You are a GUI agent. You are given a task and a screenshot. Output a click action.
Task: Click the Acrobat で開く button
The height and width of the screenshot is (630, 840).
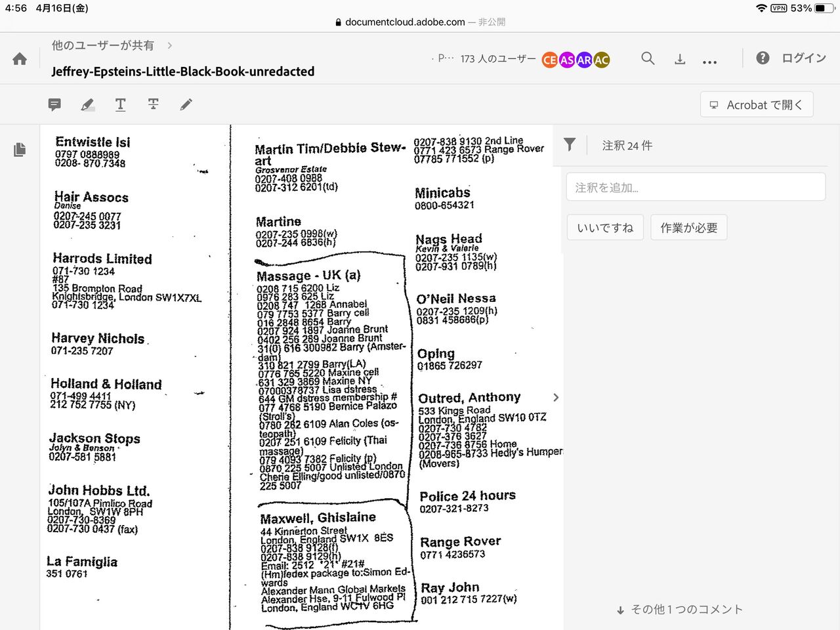pos(757,104)
